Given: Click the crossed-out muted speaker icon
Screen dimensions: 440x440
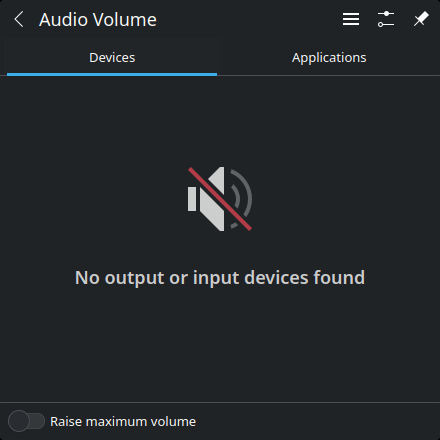Looking at the screenshot, I should coord(220,199).
